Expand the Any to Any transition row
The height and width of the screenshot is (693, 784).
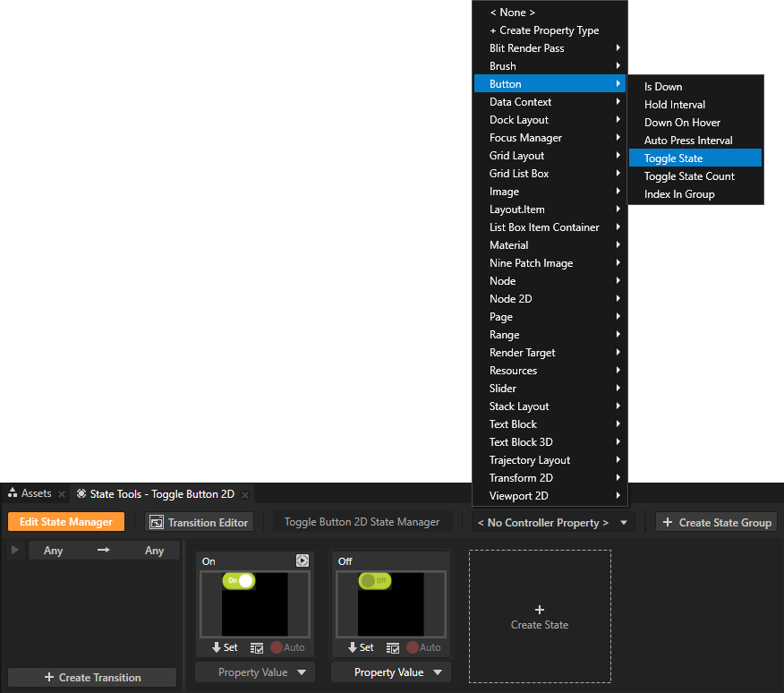point(14,551)
